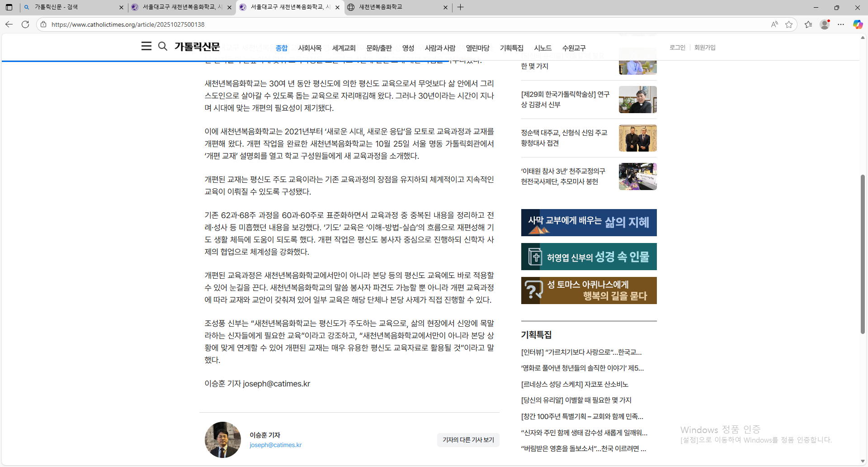Switch to the 새천년복음화학교 globe tab
Image resolution: width=868 pixels, height=467 pixels.
pos(398,7)
